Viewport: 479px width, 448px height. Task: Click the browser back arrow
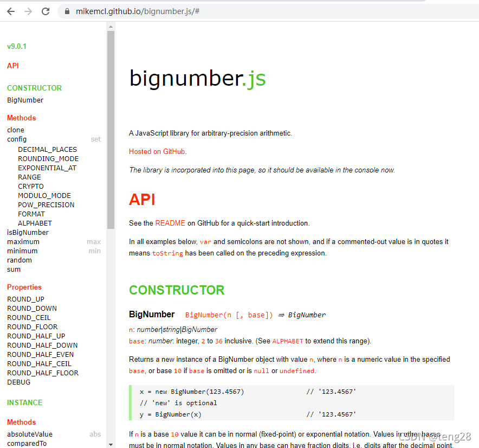[x=11, y=11]
